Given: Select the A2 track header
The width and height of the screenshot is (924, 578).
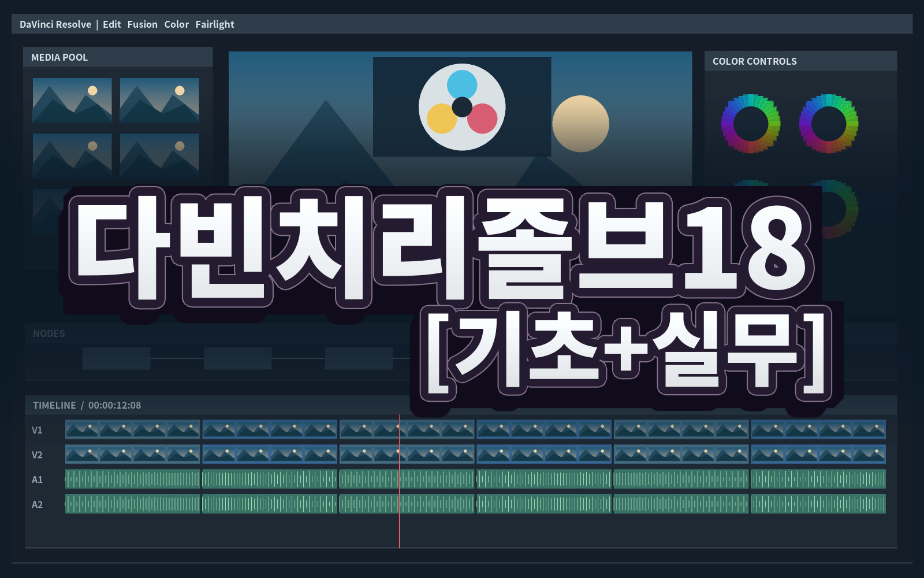Looking at the screenshot, I should point(37,505).
